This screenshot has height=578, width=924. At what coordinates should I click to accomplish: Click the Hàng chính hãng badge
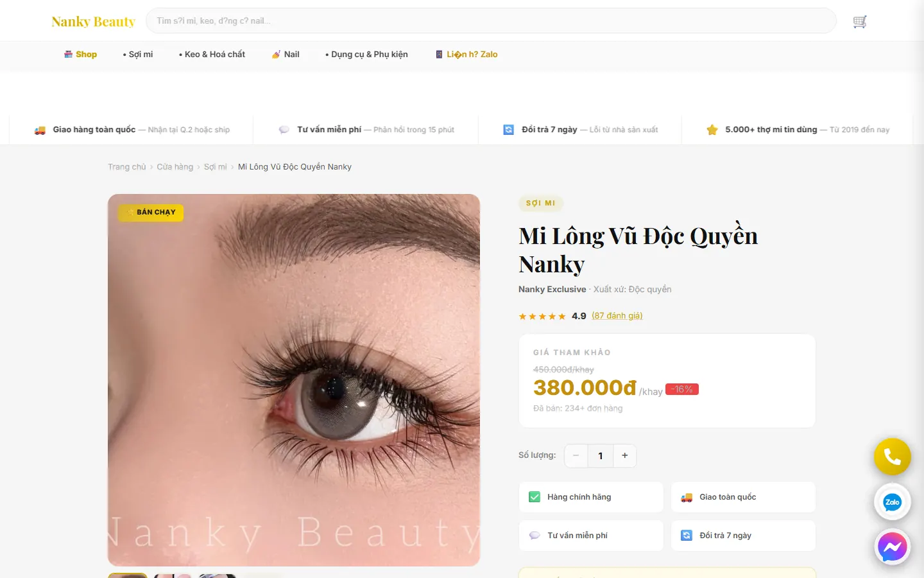click(x=591, y=497)
